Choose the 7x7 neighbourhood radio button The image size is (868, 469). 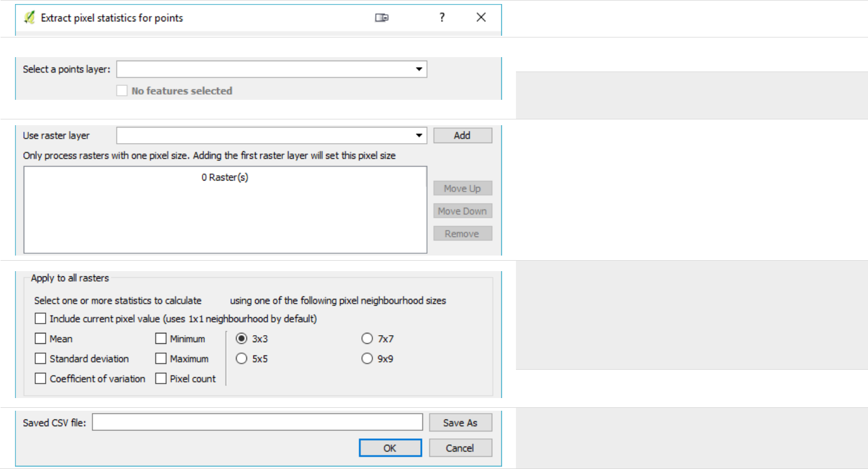coord(367,339)
